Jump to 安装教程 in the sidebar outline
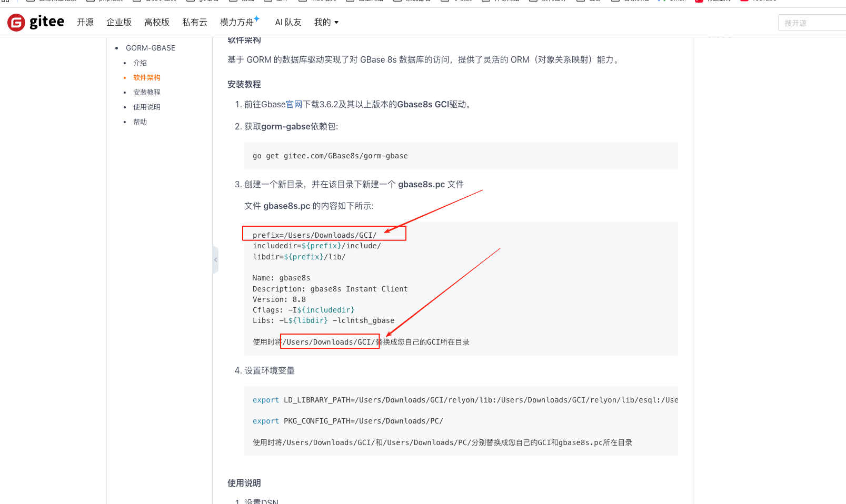The image size is (846, 504). click(x=147, y=92)
